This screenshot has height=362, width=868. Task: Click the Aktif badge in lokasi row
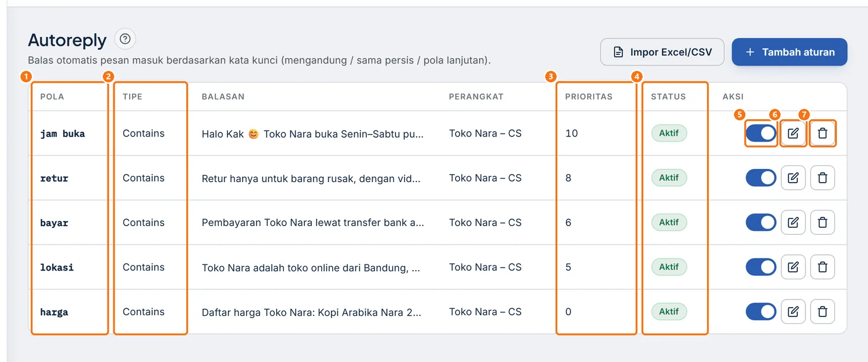669,267
